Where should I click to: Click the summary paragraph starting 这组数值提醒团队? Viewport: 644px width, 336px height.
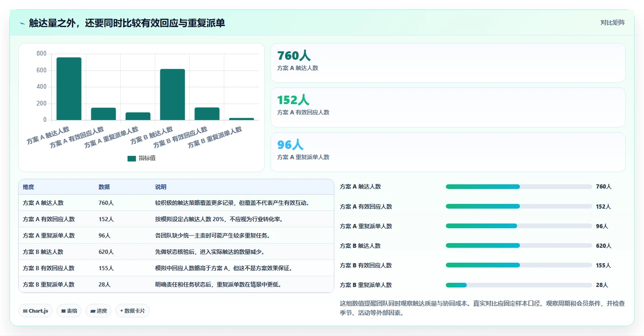pos(483,308)
